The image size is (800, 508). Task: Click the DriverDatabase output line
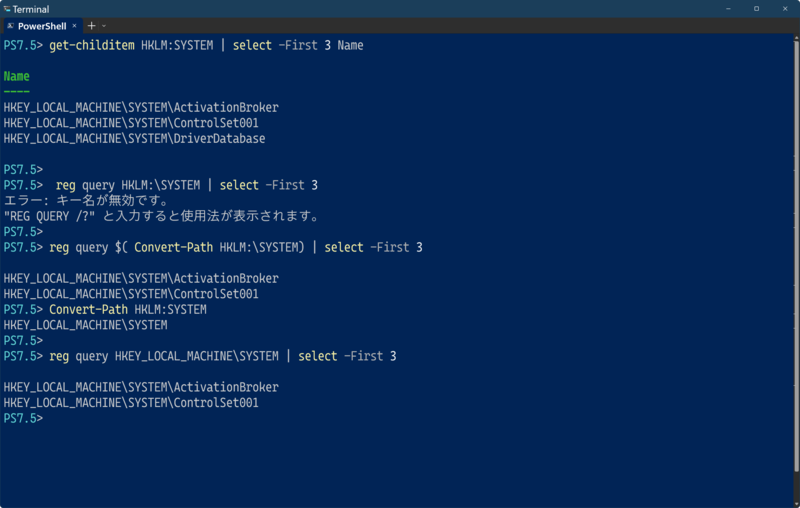click(134, 139)
